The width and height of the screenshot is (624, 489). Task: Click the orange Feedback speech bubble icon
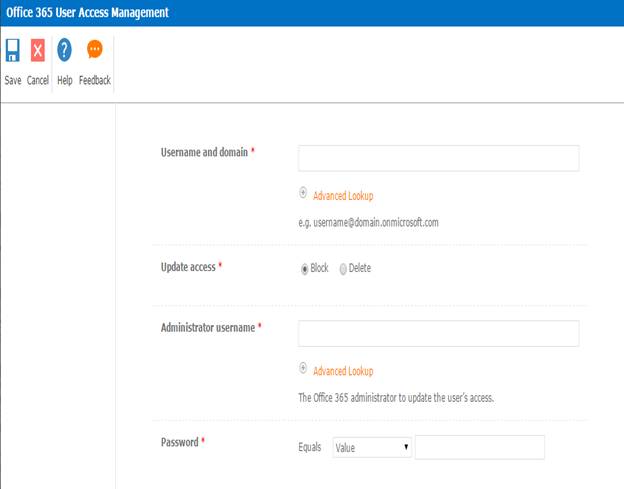pos(95,51)
